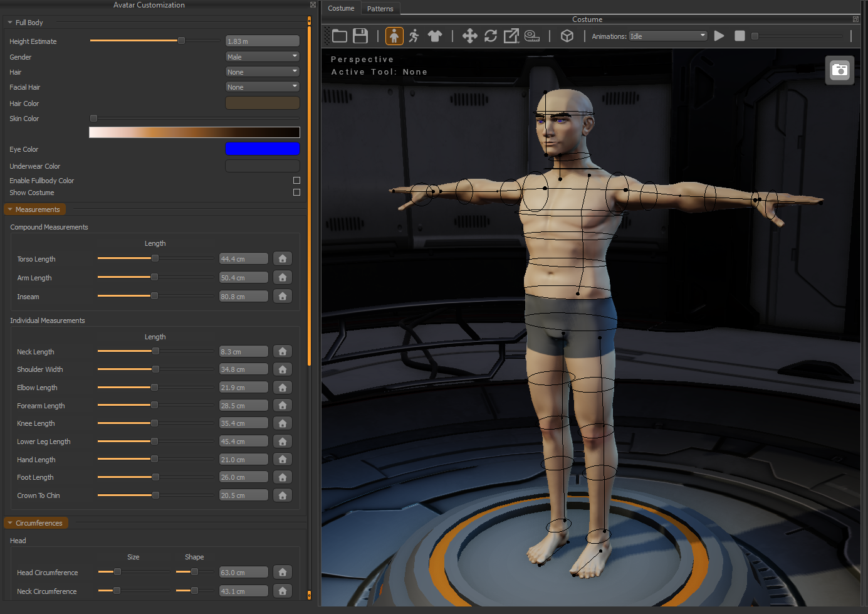Screen dimensions: 868x614
Task: Click the Shoulder Width 34.8 cm field
Action: coord(243,369)
